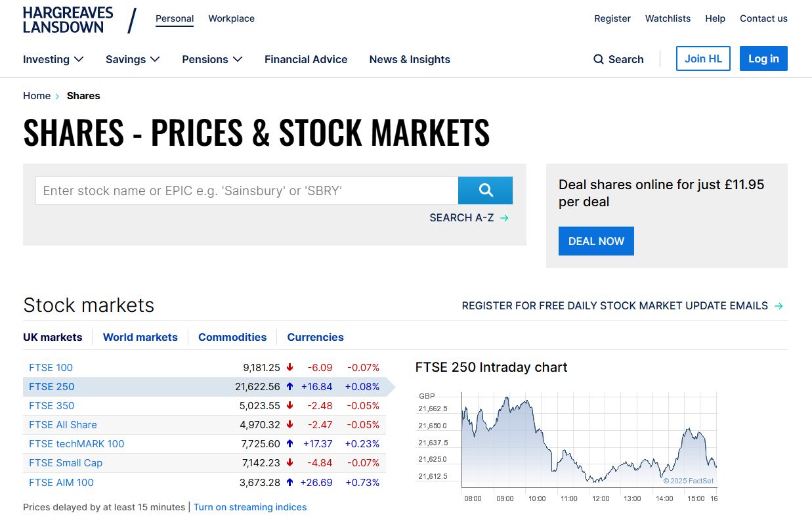Click the blue up arrow beside FTSE 250
Image resolution: width=812 pixels, height=532 pixels.
289,386
